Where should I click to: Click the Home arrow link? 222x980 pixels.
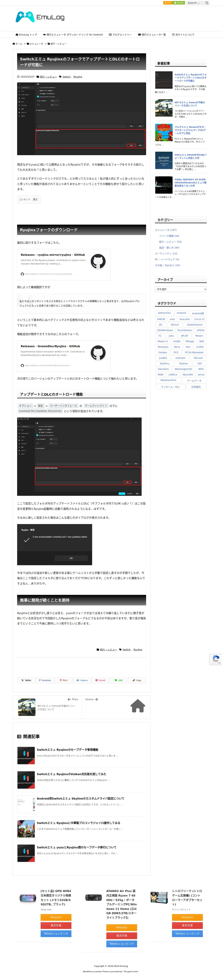(x=92, y=699)
